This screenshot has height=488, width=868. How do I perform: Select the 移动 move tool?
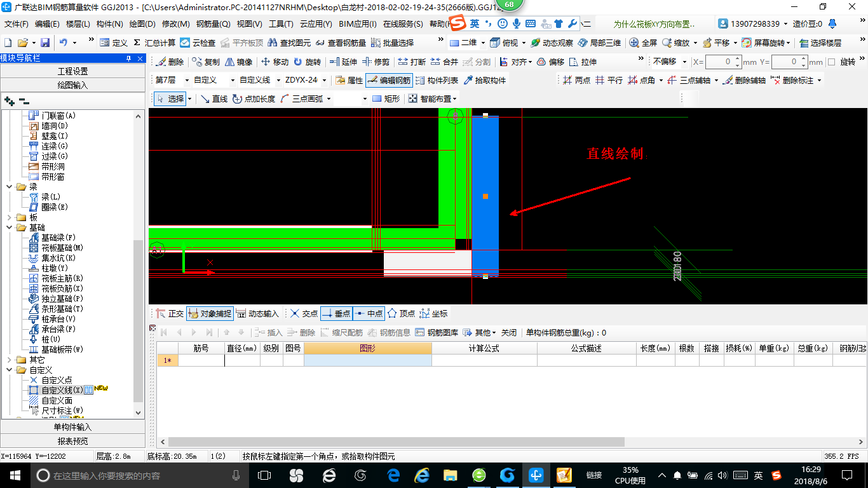click(x=275, y=62)
